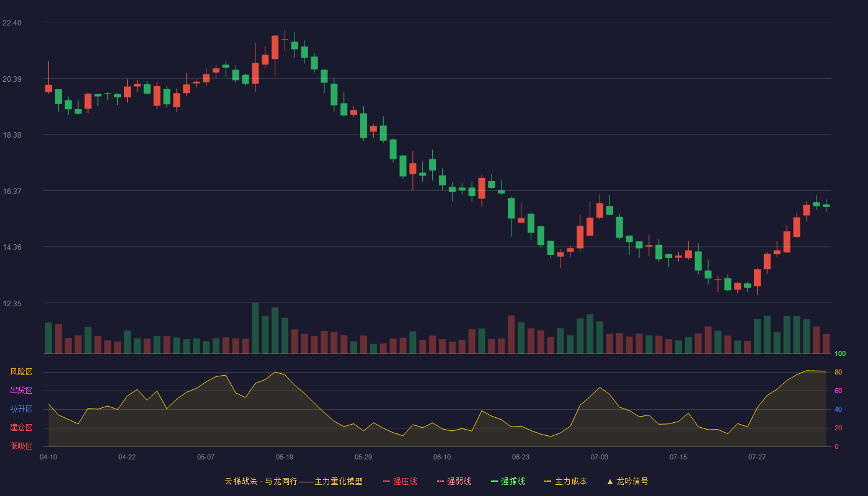
Task: Click the volume bar above the 07-27 date
Action: click(757, 336)
